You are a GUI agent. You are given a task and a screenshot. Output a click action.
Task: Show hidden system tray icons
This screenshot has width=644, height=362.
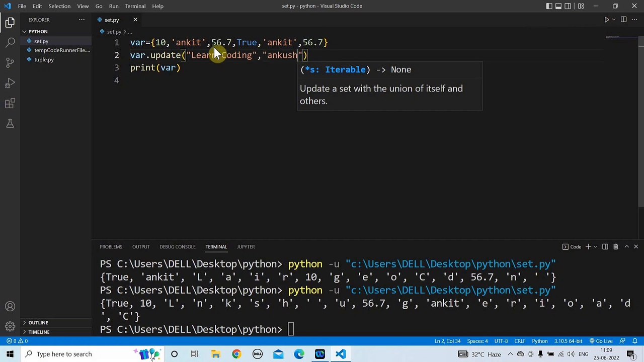tap(510, 354)
